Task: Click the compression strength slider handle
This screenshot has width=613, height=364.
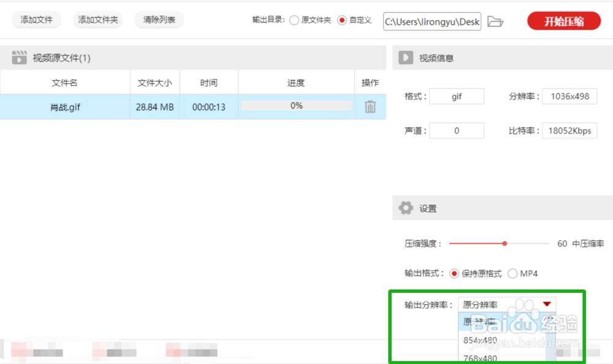Action: click(x=504, y=243)
